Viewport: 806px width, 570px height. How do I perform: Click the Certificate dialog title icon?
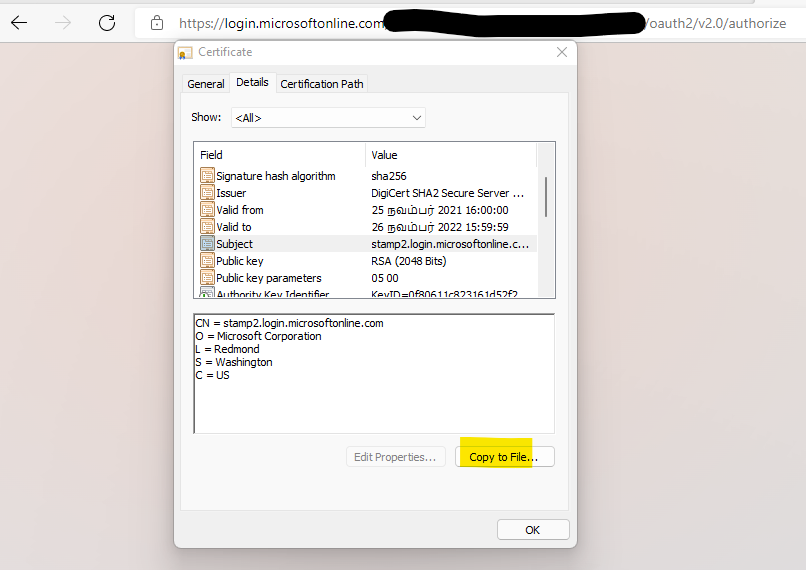point(185,52)
